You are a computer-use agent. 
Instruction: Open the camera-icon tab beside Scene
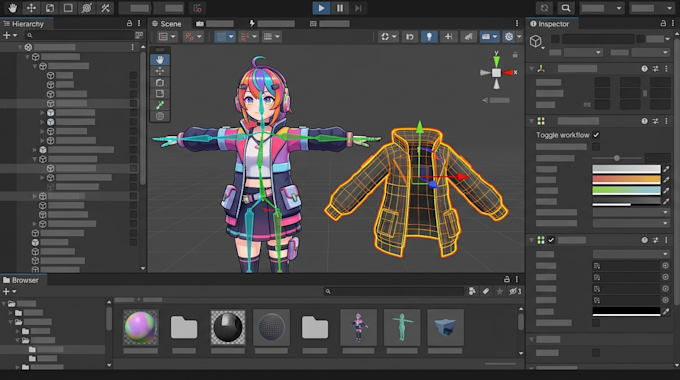[215, 24]
